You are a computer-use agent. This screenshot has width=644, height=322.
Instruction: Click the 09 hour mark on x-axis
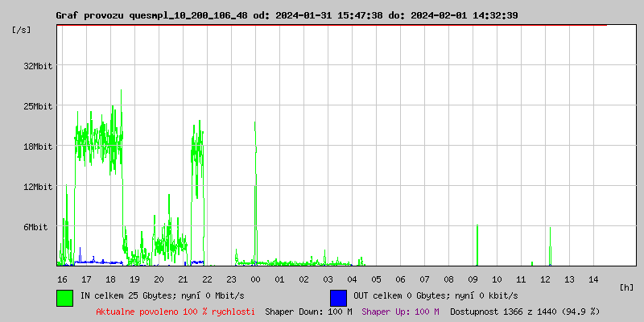[x=473, y=279]
